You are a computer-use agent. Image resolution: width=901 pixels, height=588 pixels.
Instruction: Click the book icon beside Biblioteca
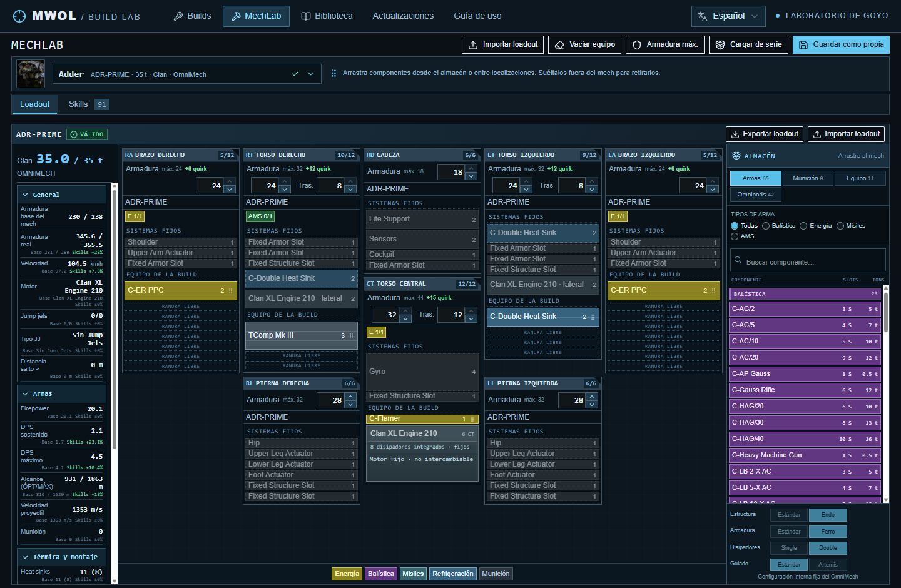point(306,16)
